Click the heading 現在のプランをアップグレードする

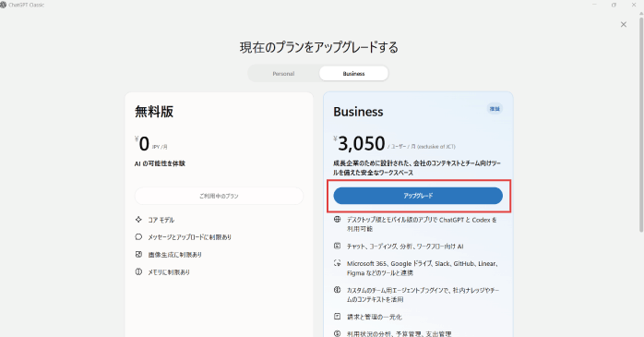coord(319,47)
